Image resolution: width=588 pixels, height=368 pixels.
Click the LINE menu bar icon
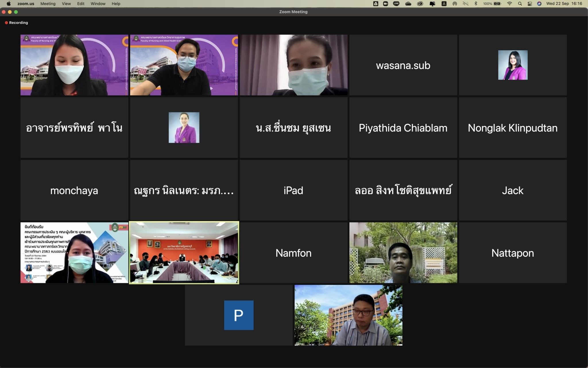point(396,4)
